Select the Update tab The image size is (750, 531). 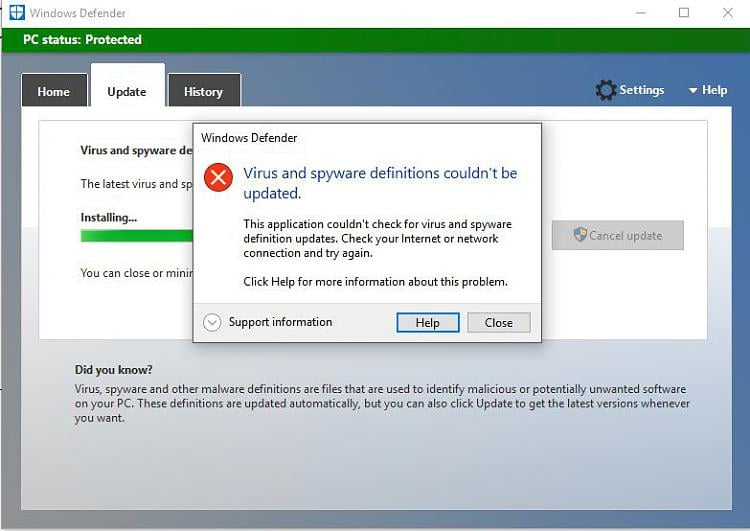pos(127,85)
